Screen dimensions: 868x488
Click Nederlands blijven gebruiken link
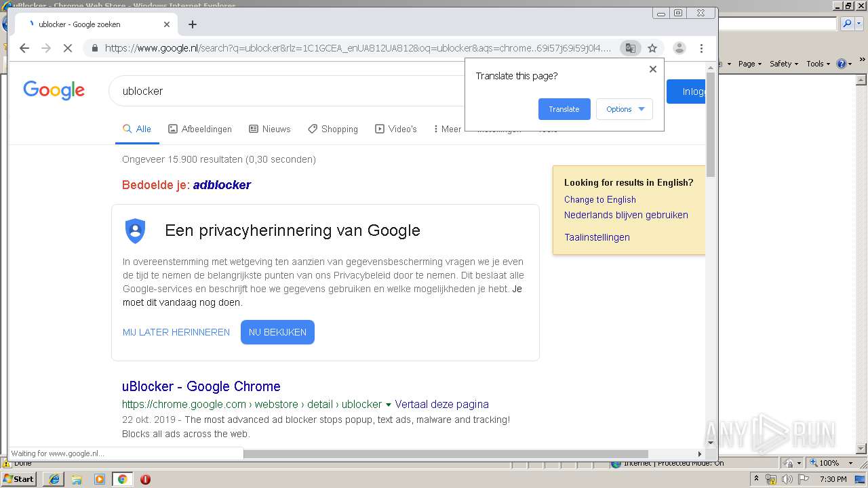coord(626,215)
